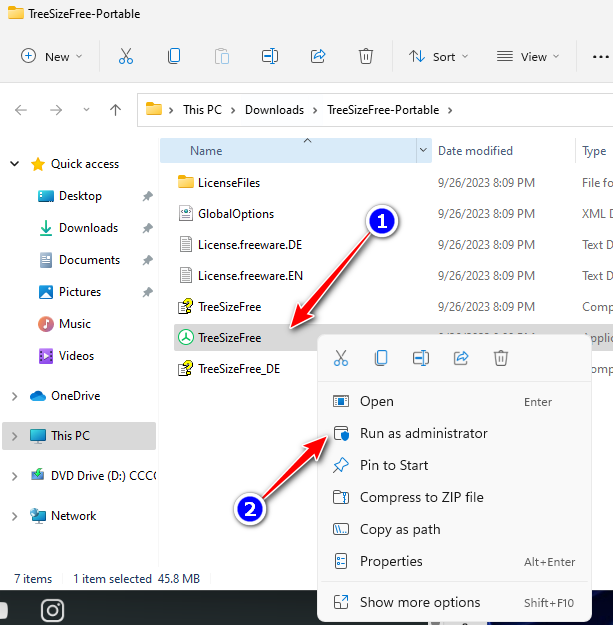Collapse the Quick access tree section
613x625 pixels.
click(15, 163)
